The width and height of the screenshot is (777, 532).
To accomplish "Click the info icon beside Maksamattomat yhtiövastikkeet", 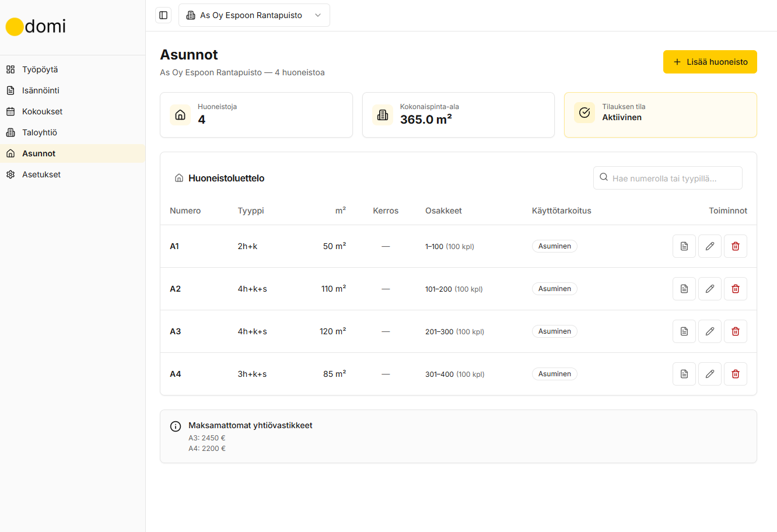I will (x=176, y=426).
